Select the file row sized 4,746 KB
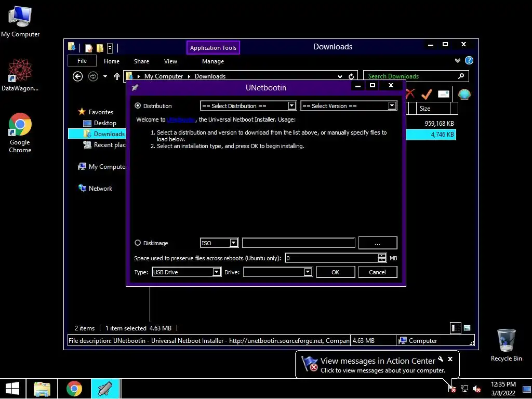 [x=431, y=135]
